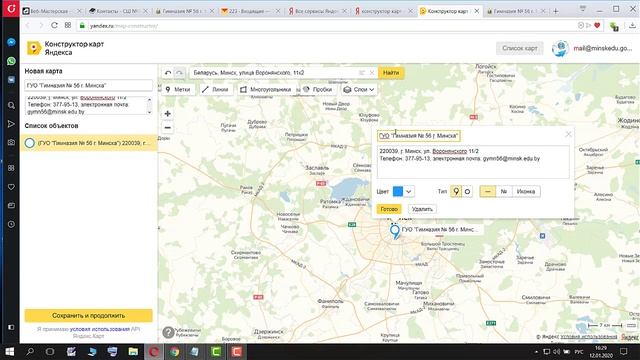This screenshot has height=360, width=640.
Task: Open the Yandex Map Constructor logo
Action: tap(34, 48)
